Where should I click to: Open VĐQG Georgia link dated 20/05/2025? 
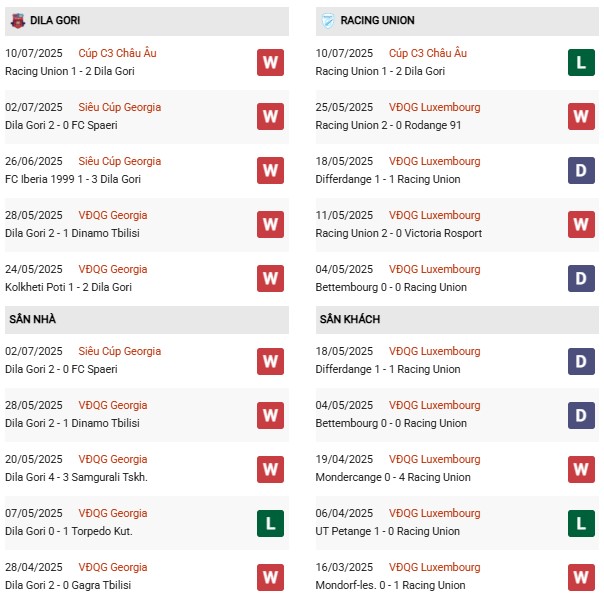tap(114, 459)
